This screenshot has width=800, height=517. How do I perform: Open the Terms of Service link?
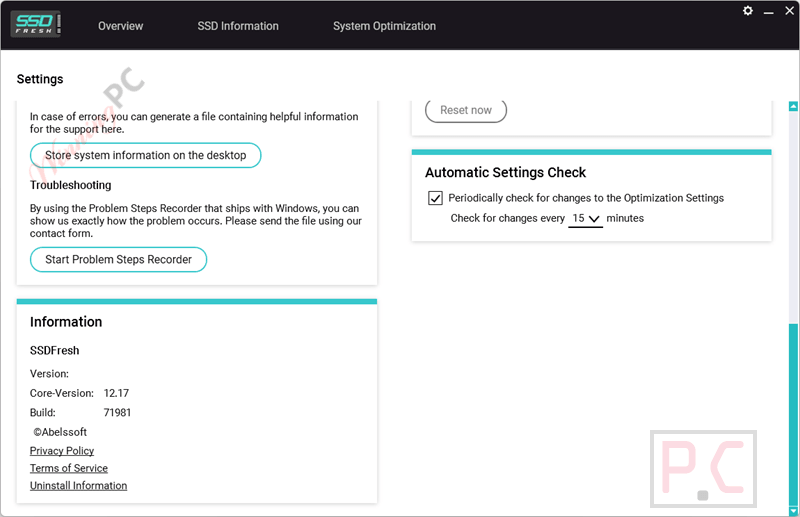click(x=69, y=468)
